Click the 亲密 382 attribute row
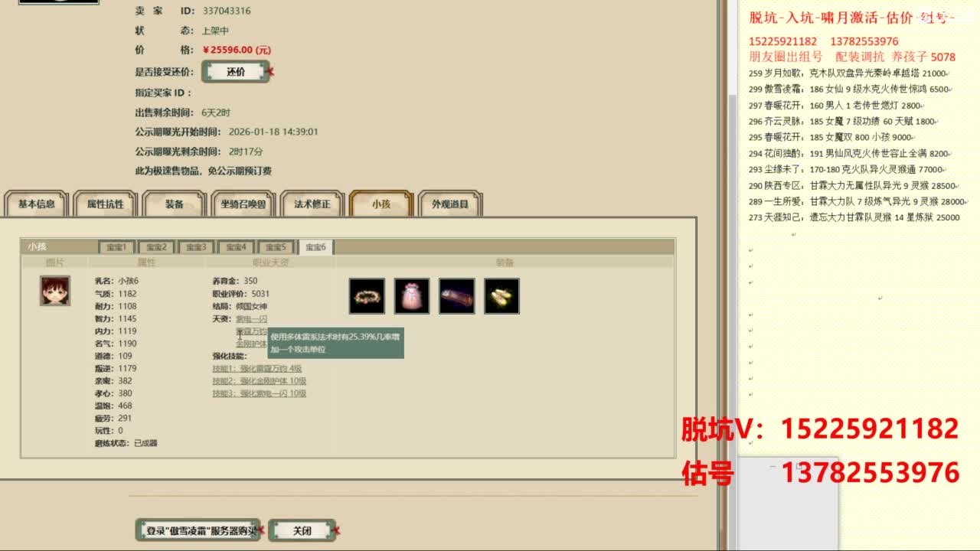The image size is (980, 551). 113,381
